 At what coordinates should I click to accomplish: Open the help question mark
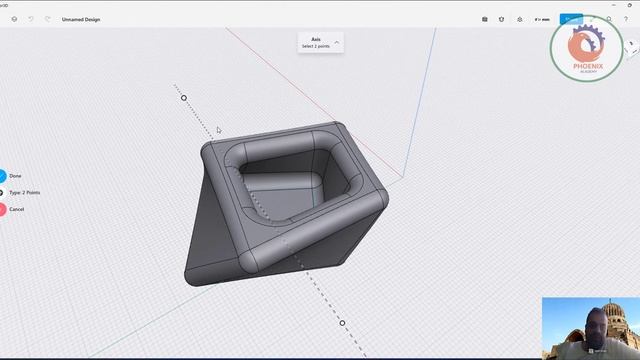coord(625,19)
